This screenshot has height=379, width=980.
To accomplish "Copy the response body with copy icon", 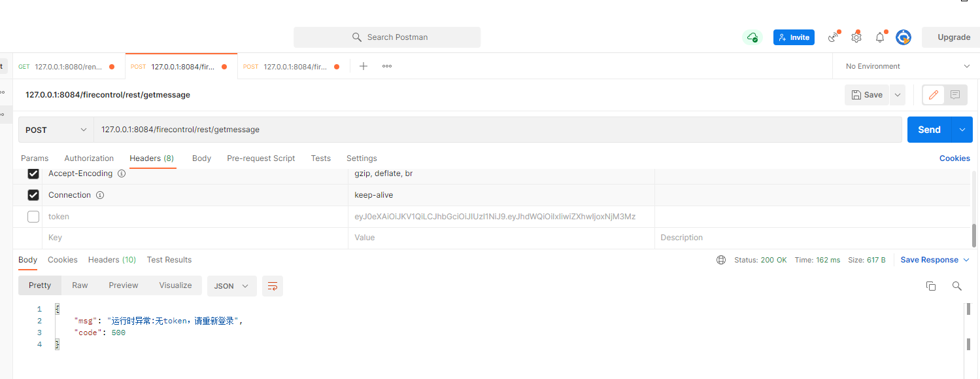I will coord(931,286).
